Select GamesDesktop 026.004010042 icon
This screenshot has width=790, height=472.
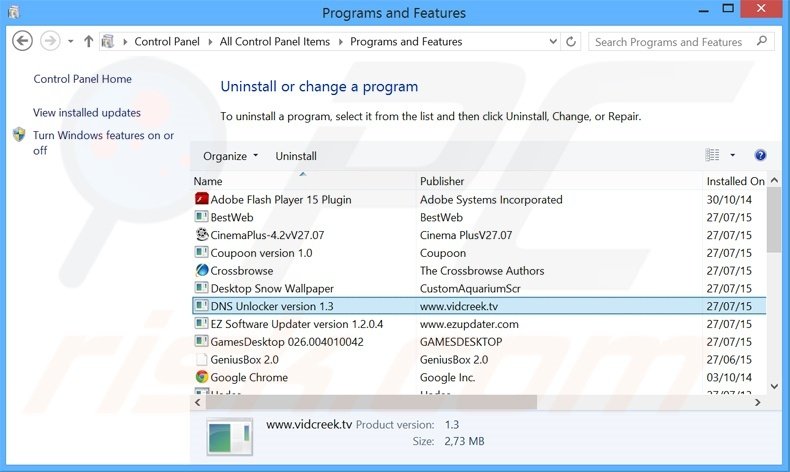pos(202,342)
